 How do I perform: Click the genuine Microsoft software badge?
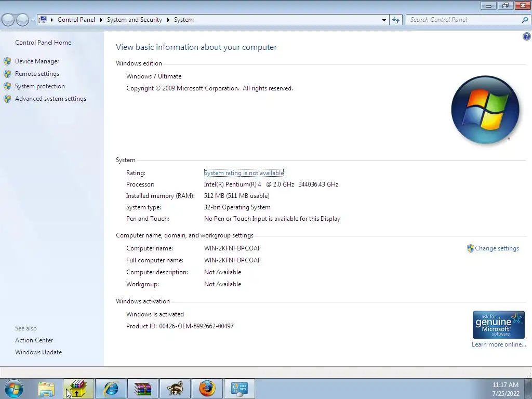pyautogui.click(x=498, y=325)
